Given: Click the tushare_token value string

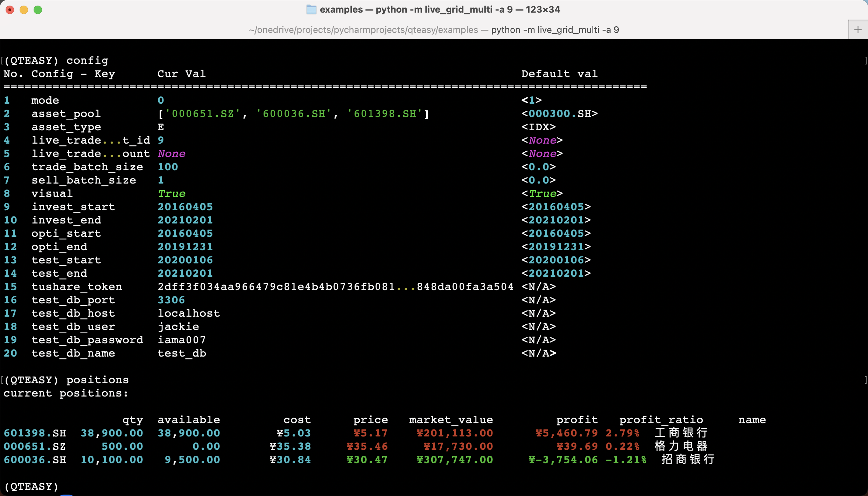Looking at the screenshot, I should tap(335, 287).
